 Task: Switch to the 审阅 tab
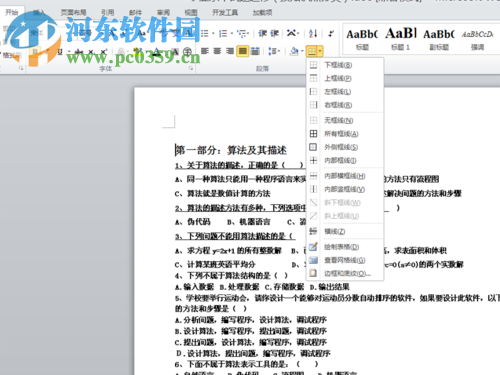point(163,13)
